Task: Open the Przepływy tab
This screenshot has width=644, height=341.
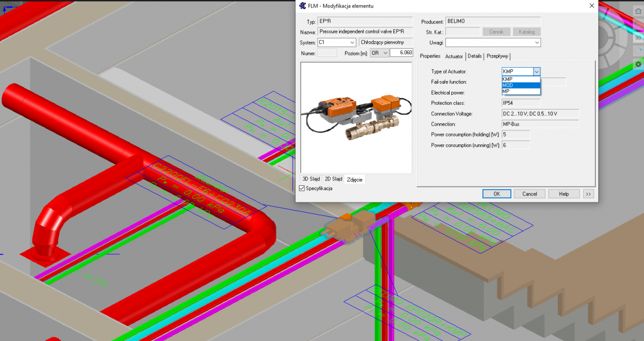Action: click(497, 56)
